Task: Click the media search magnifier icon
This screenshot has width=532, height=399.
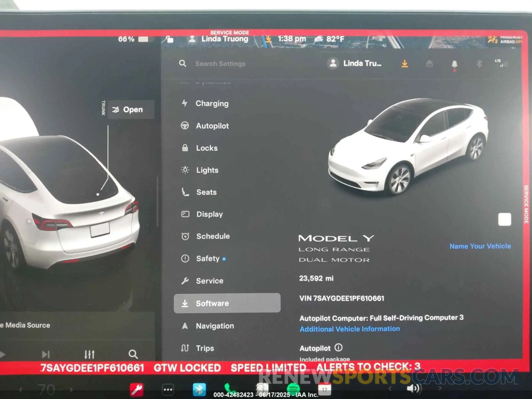Action: point(133,354)
